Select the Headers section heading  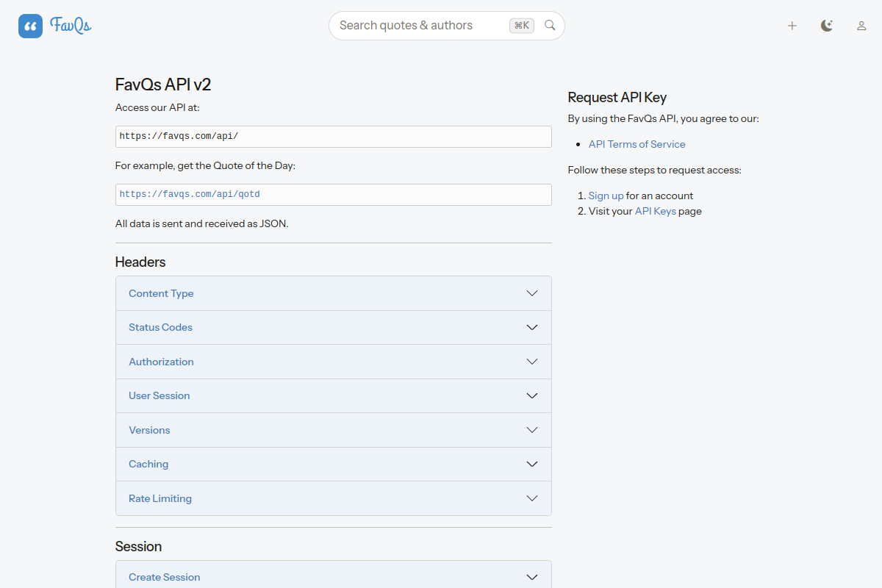(x=140, y=262)
